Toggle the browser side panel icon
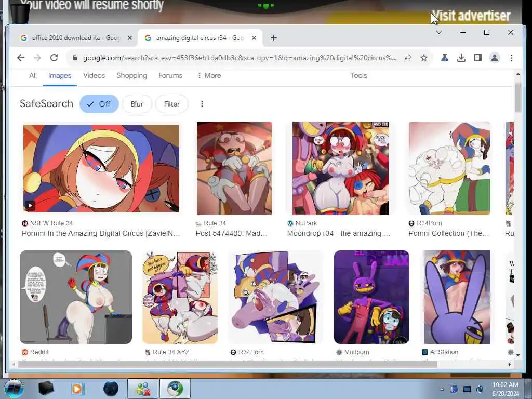This screenshot has height=399, width=532. tap(478, 58)
